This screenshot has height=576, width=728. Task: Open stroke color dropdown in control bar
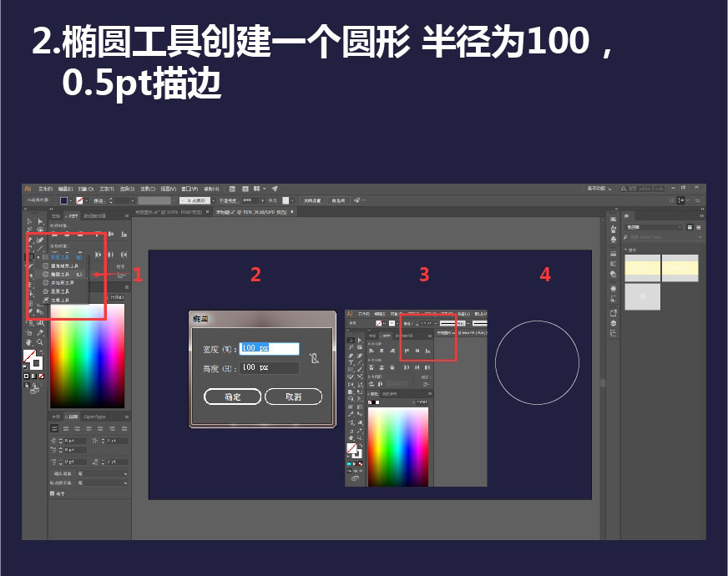point(86,200)
